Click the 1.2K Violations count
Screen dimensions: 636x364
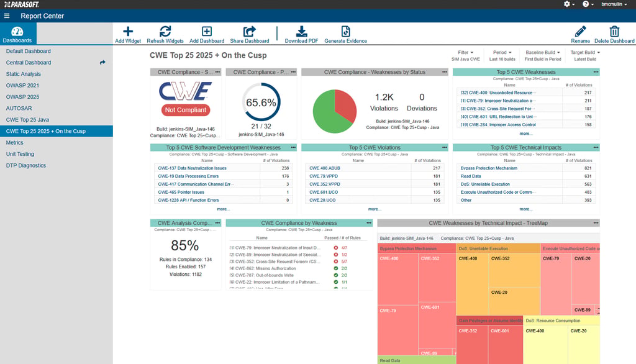(384, 98)
